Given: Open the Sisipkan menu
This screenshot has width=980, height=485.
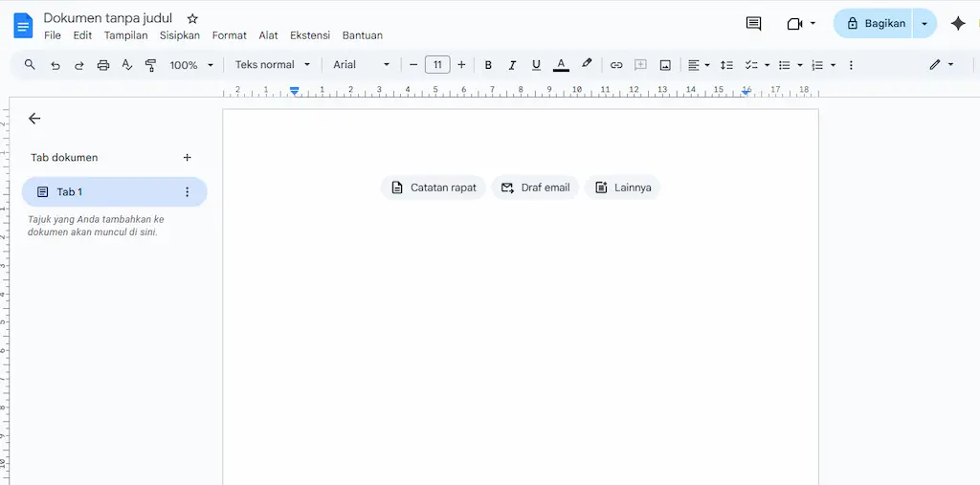Looking at the screenshot, I should tap(180, 35).
